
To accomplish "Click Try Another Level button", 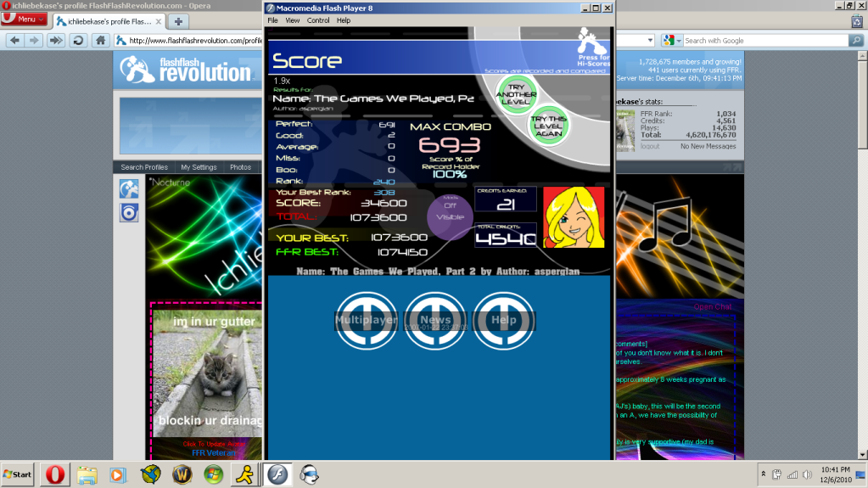I will [x=517, y=94].
